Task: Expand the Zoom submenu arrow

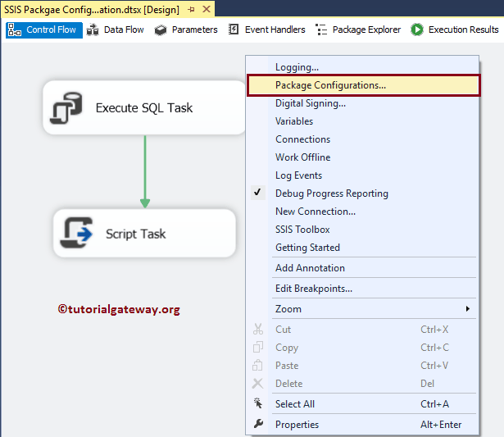Action: (468, 309)
